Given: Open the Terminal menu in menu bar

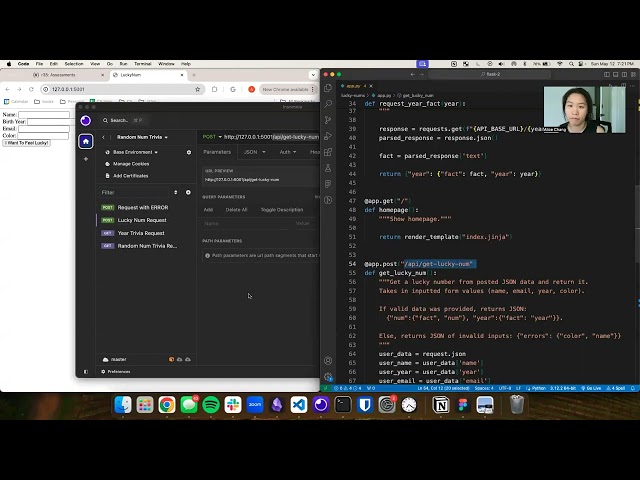Looking at the screenshot, I should pyautogui.click(x=142, y=64).
